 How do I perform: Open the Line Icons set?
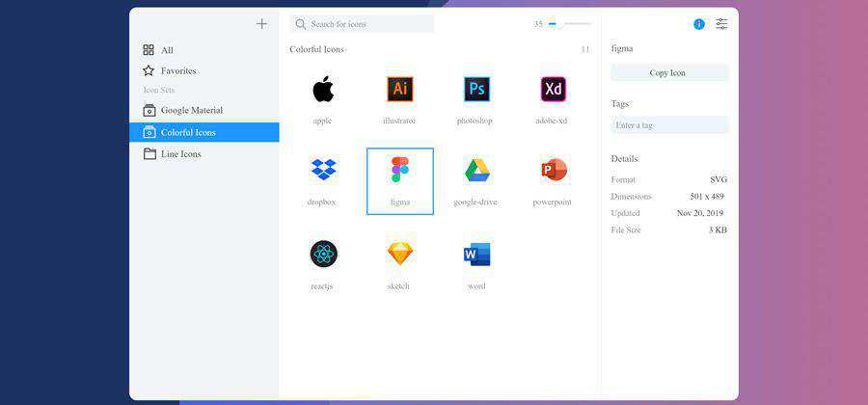[180, 154]
